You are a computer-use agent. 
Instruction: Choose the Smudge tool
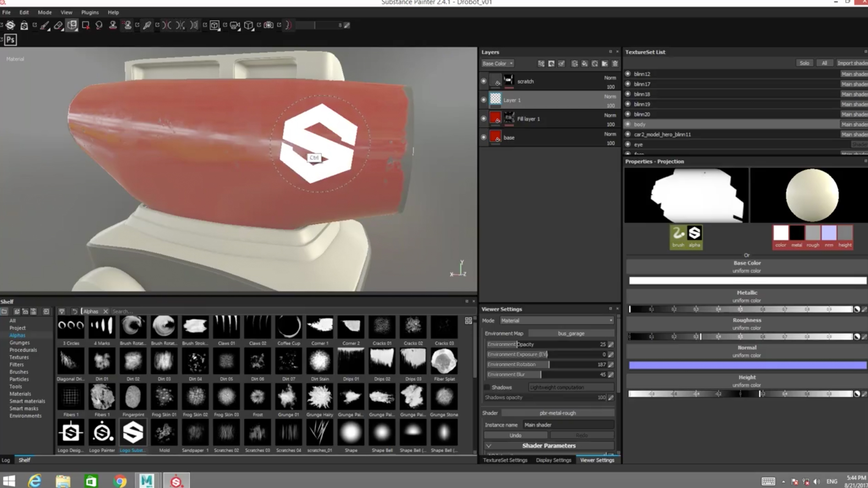coord(99,26)
